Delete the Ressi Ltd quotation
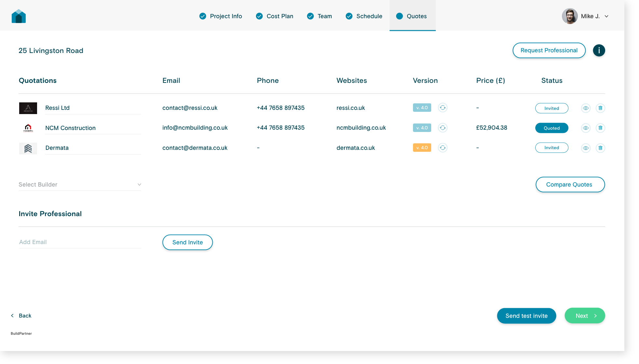Viewport: 639px width, 364px height. 600,108
